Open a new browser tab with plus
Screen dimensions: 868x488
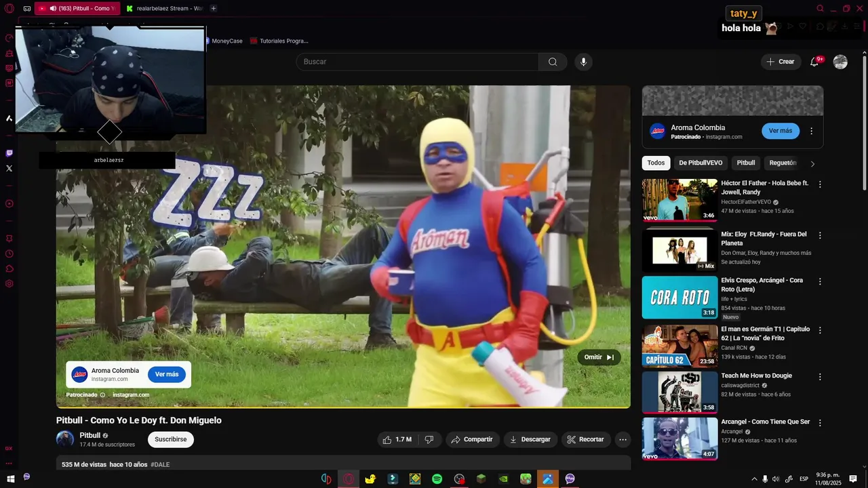pyautogui.click(x=214, y=9)
